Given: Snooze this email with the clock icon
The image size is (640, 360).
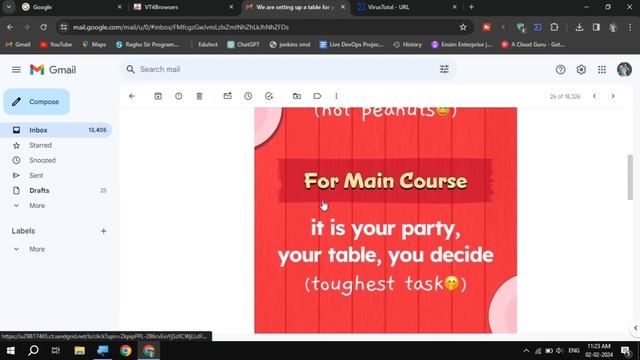Looking at the screenshot, I should click(x=248, y=96).
